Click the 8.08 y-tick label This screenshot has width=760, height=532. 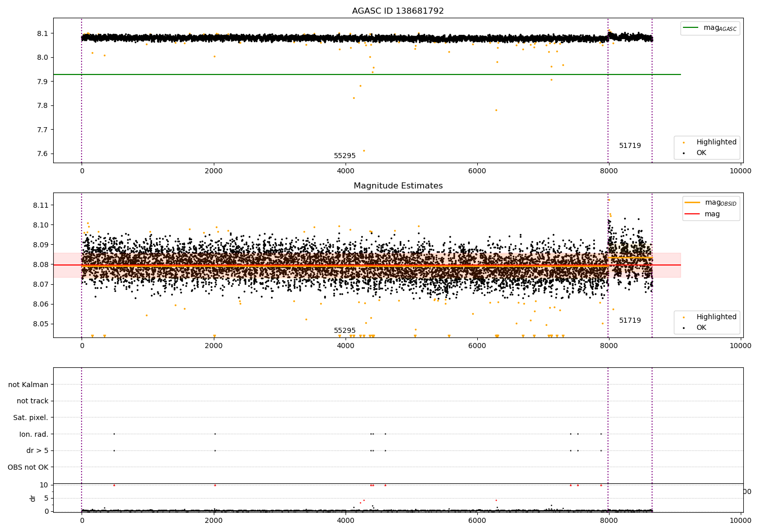coord(41,264)
